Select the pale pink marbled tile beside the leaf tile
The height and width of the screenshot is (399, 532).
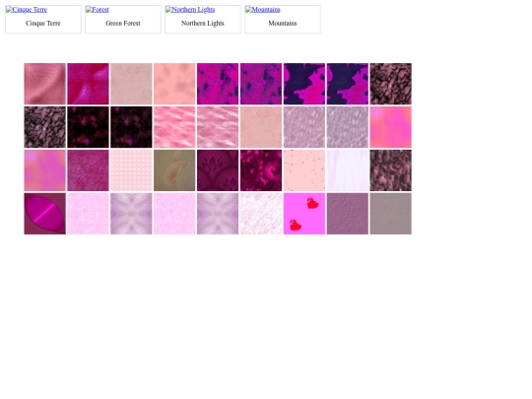point(88,214)
